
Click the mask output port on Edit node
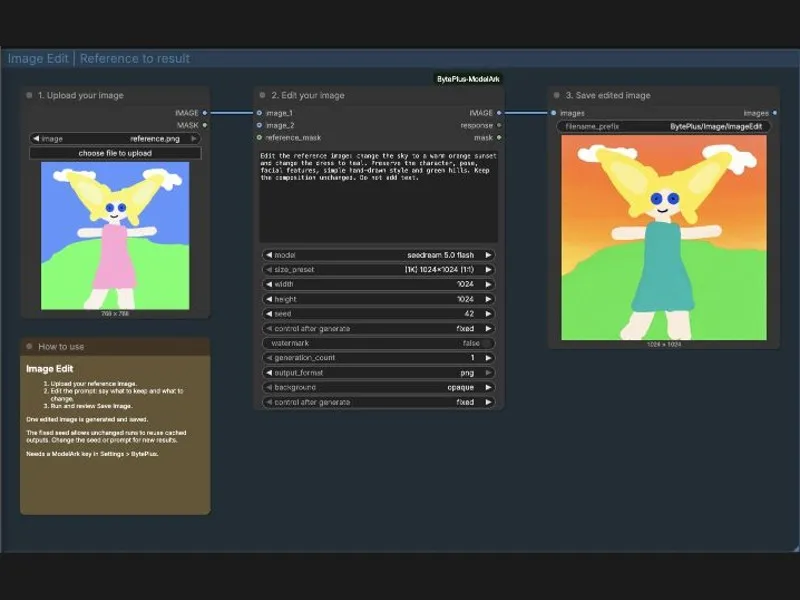[499, 137]
